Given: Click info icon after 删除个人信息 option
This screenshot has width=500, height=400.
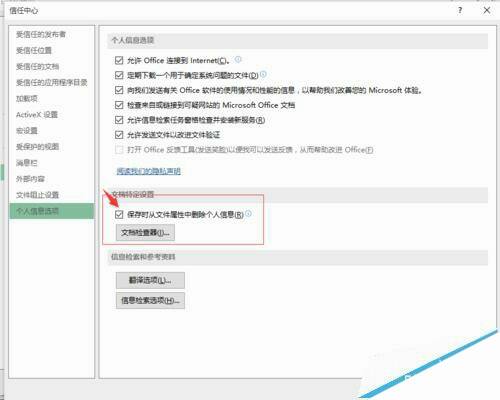Looking at the screenshot, I should coord(248,213).
